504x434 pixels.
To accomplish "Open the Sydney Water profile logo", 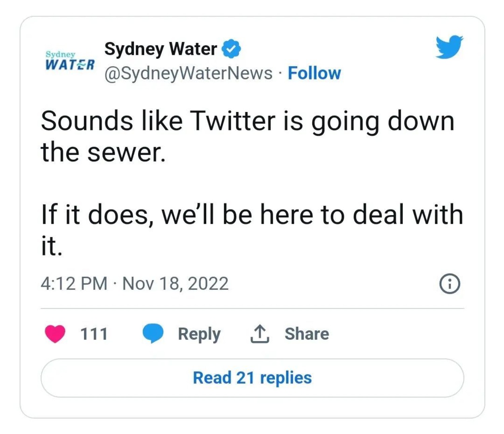I will [x=70, y=61].
